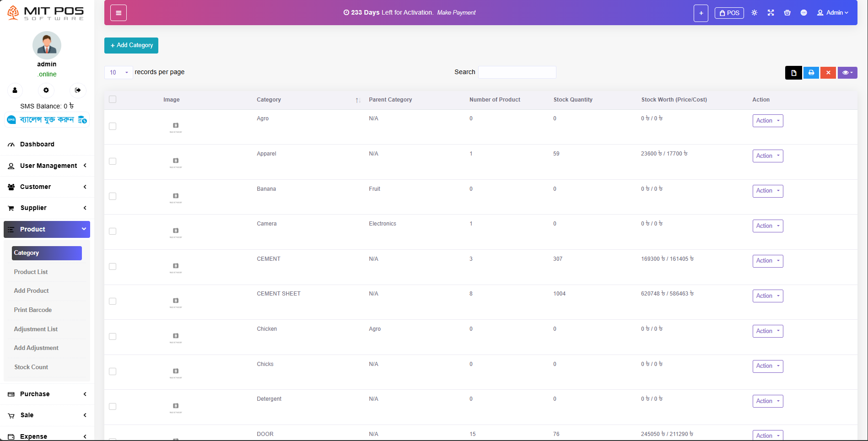Screen dimensions: 868x441
Task: Check the select-all checkbox in table header
Action: point(113,99)
